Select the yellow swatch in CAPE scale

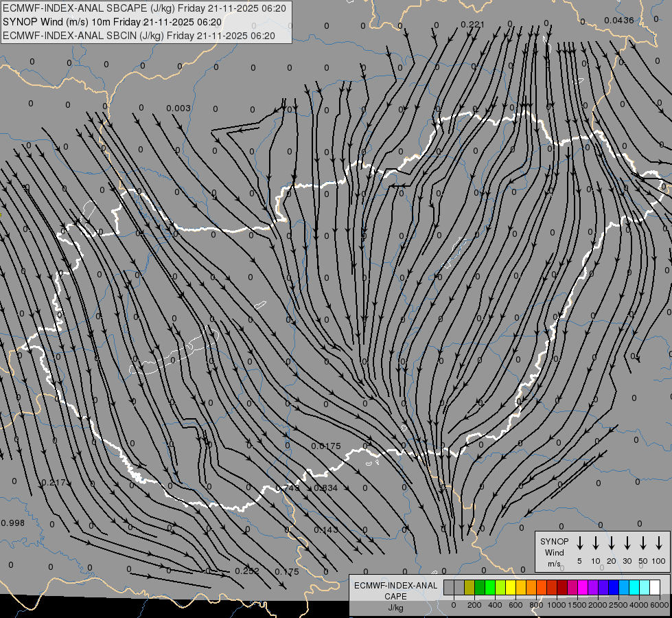pos(511,587)
